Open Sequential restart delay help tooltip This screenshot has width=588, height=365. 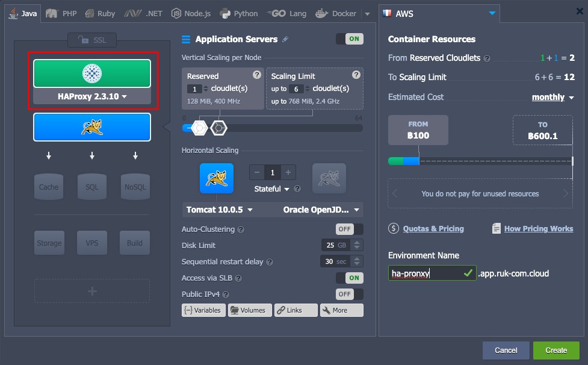coord(270,262)
